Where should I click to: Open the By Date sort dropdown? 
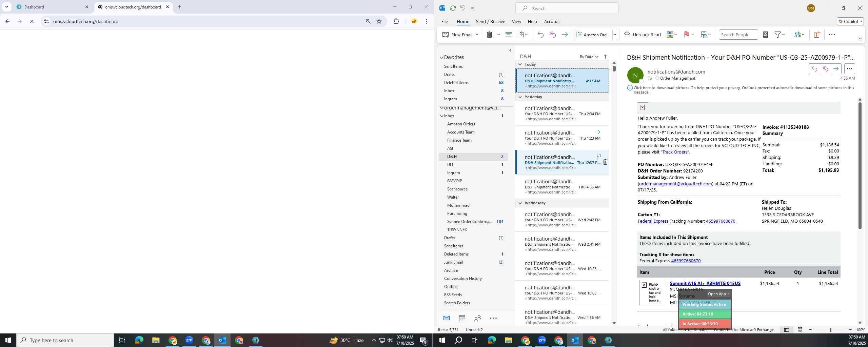(589, 57)
